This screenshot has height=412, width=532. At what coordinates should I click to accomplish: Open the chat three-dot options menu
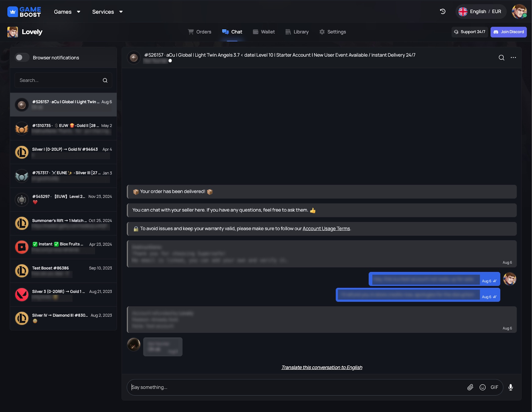point(513,57)
